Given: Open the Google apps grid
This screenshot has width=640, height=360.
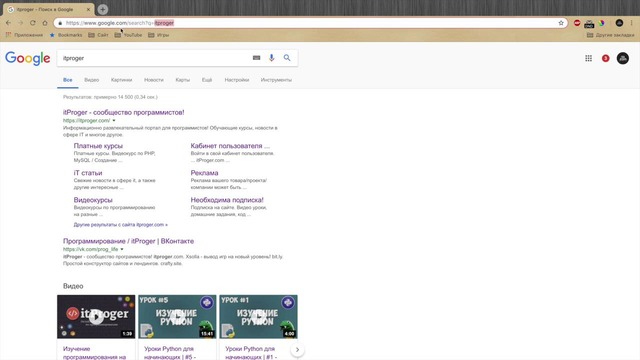Looking at the screenshot, I should click(x=588, y=58).
